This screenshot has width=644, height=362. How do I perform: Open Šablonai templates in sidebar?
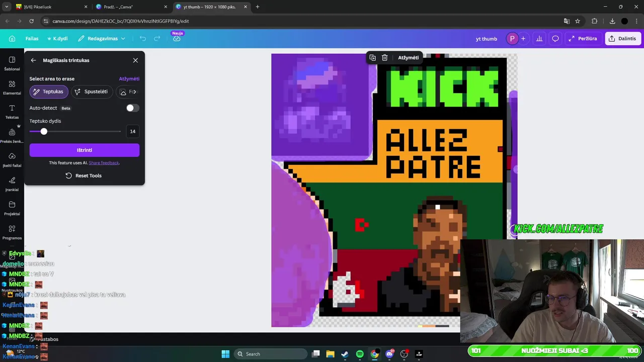[12, 63]
